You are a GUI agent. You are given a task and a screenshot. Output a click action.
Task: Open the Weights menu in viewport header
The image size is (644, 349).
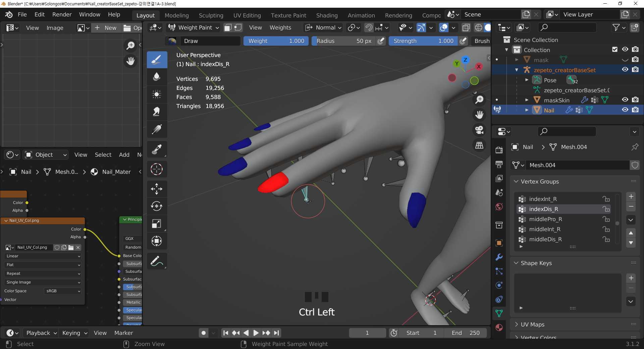280,28
